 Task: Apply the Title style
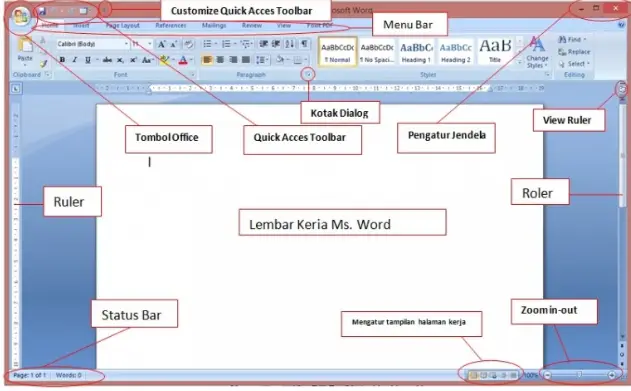pos(495,51)
